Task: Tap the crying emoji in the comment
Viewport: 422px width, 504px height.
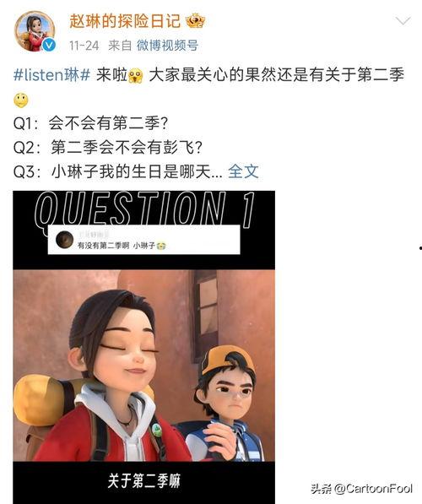Action: point(161,246)
